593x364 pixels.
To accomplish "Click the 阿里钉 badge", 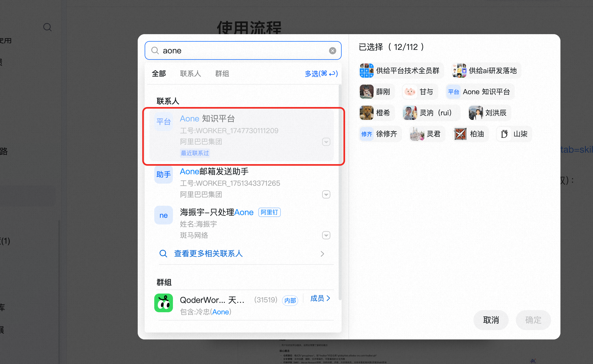I will coord(269,212).
